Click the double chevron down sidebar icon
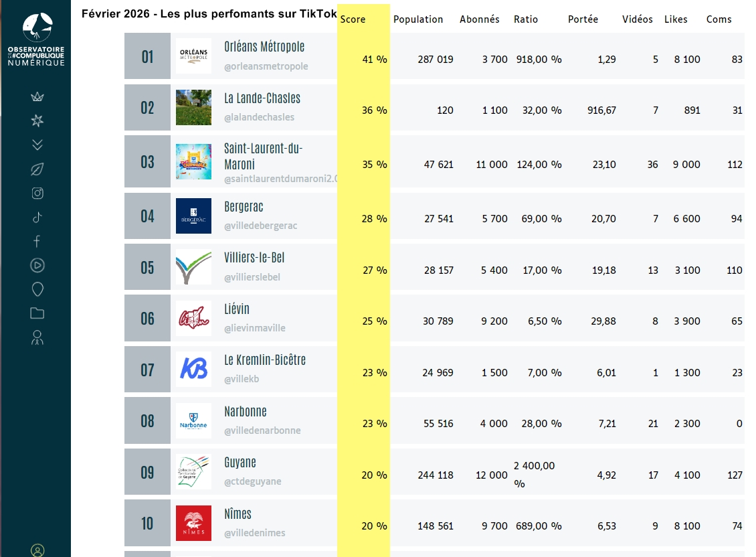Screen dimensions: 756x557 [x=37, y=145]
